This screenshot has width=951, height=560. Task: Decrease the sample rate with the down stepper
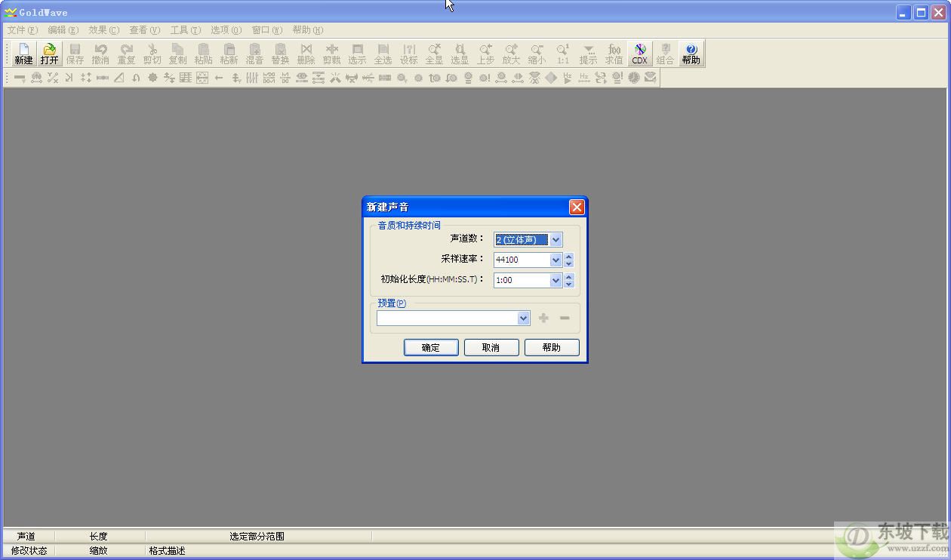[569, 263]
